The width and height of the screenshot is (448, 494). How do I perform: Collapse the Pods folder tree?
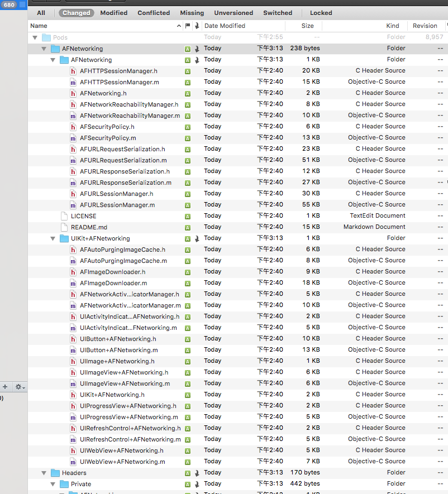[35, 38]
